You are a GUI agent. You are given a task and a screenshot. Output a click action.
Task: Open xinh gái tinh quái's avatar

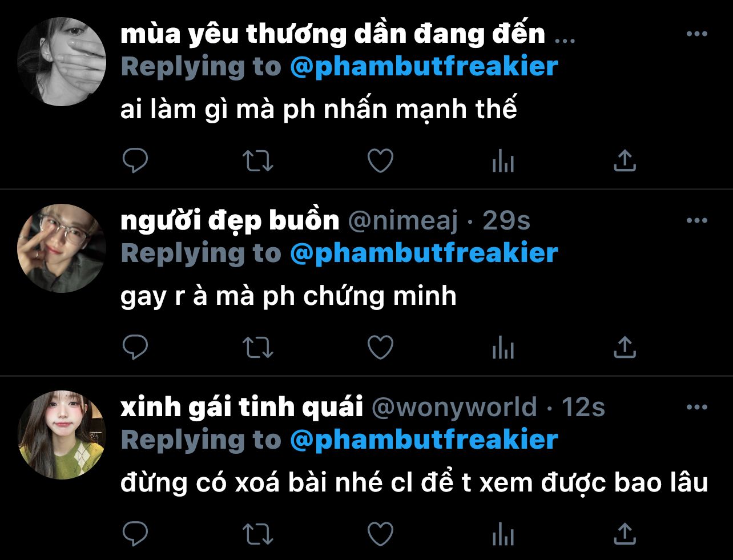pyautogui.click(x=62, y=435)
